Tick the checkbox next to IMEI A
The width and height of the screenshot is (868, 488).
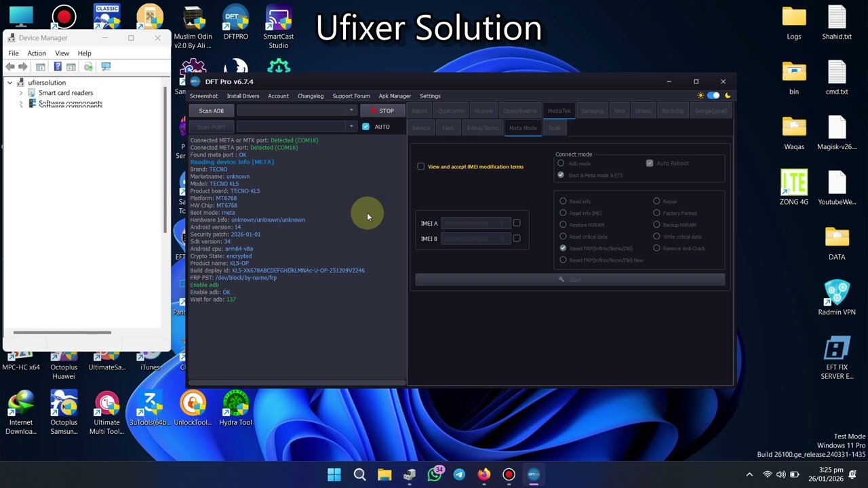click(x=517, y=223)
